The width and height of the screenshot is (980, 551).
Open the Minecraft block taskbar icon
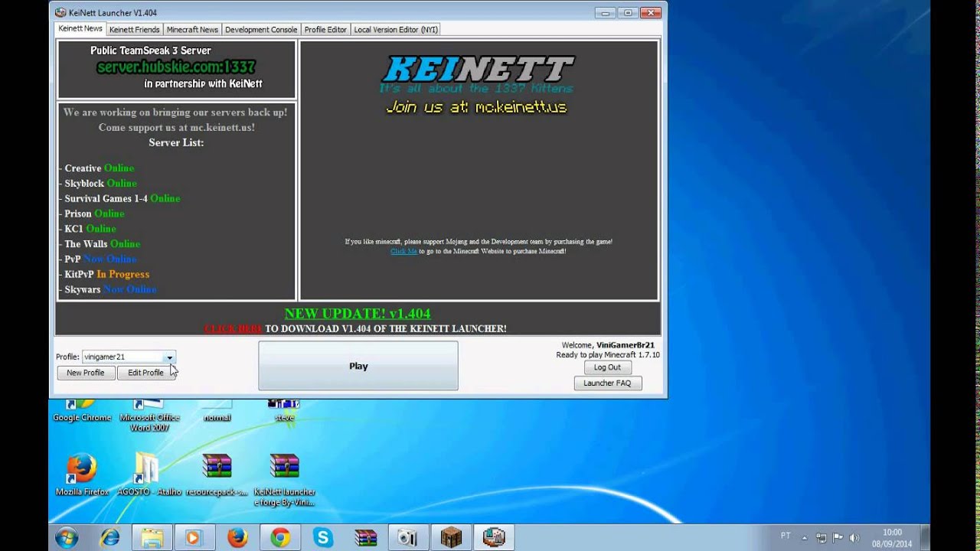451,538
